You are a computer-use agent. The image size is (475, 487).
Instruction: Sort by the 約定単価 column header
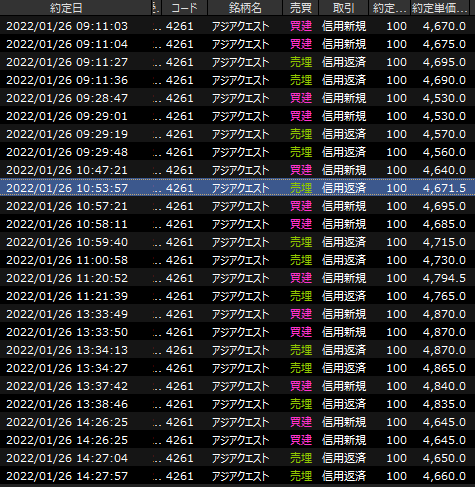coord(439,8)
